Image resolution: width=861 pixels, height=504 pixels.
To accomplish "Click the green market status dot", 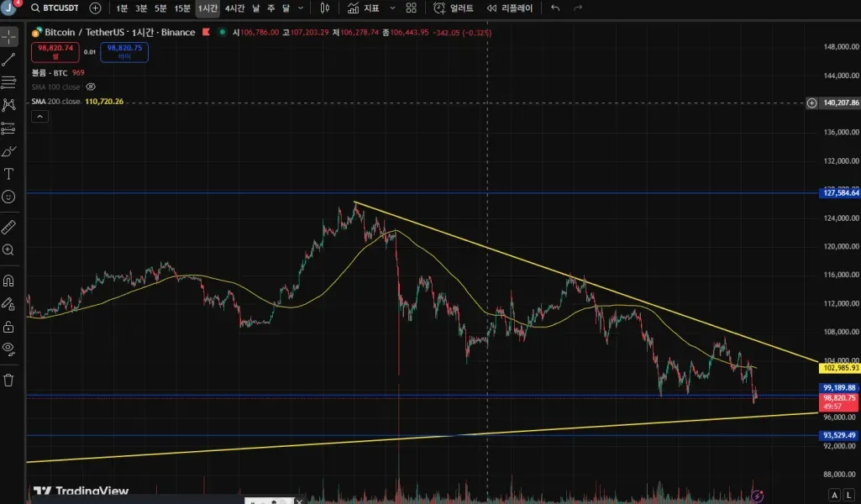I will coord(223,32).
